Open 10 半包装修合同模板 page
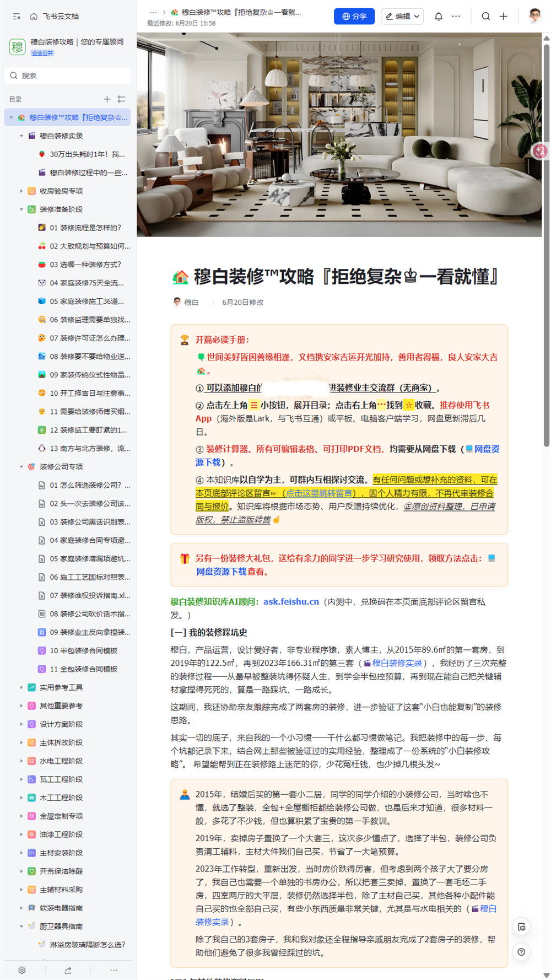This screenshot has width=551, height=980. tap(84, 650)
